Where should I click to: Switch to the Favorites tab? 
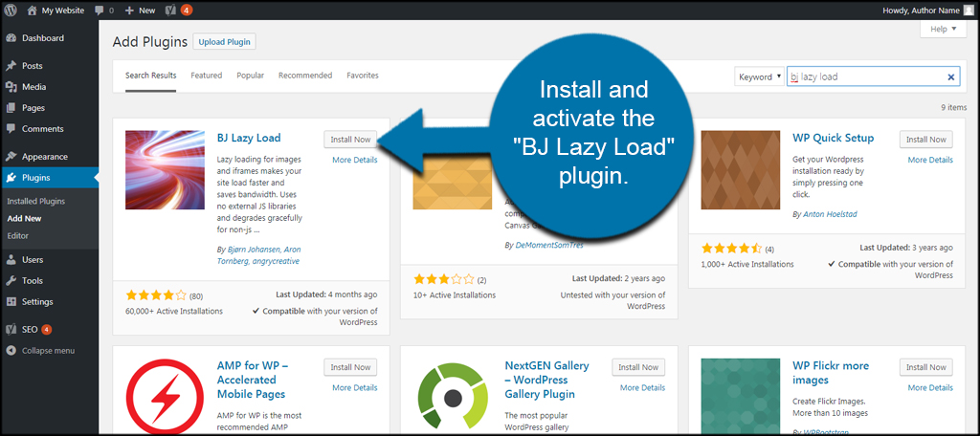(x=363, y=76)
